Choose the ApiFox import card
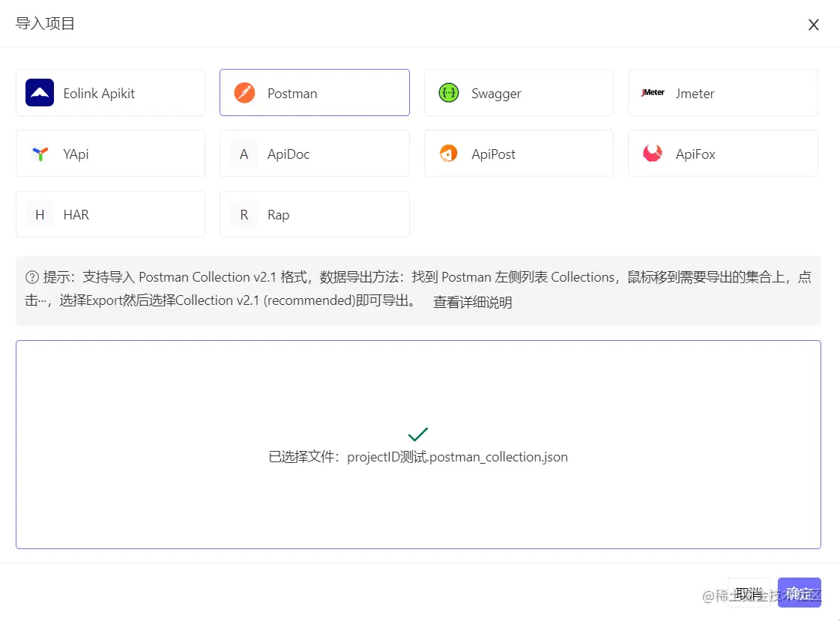The image size is (840, 621). click(x=722, y=153)
